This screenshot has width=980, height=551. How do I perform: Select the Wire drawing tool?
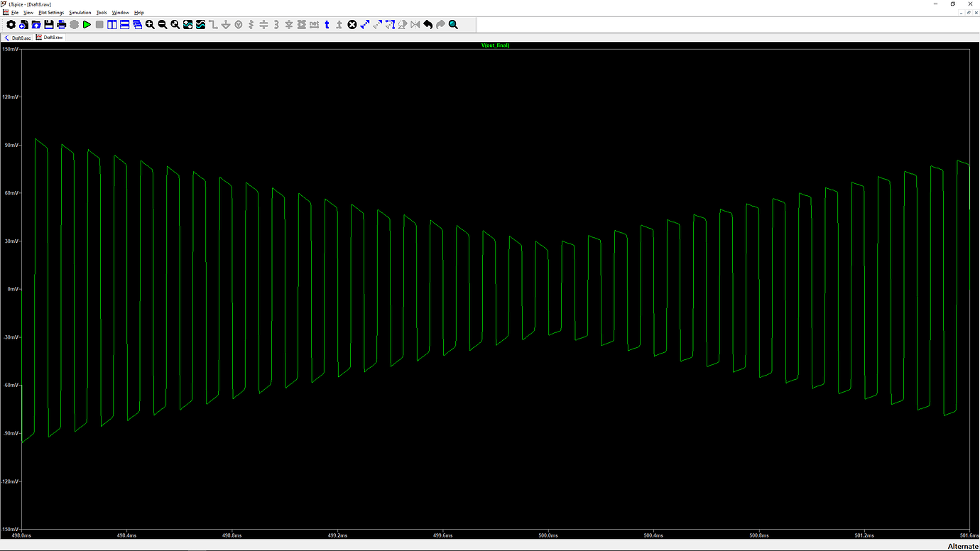pyautogui.click(x=214, y=24)
